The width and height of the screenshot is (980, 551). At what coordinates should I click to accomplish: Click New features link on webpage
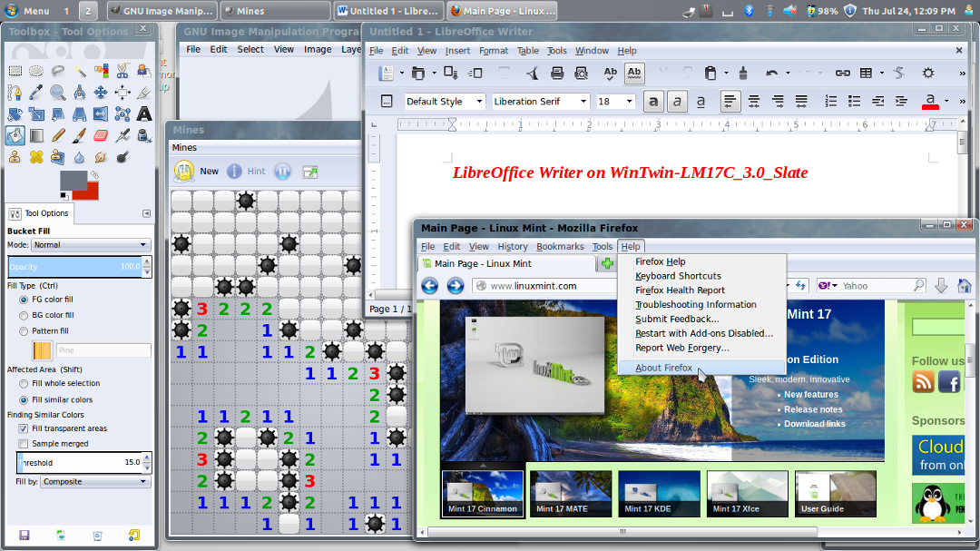pos(811,395)
